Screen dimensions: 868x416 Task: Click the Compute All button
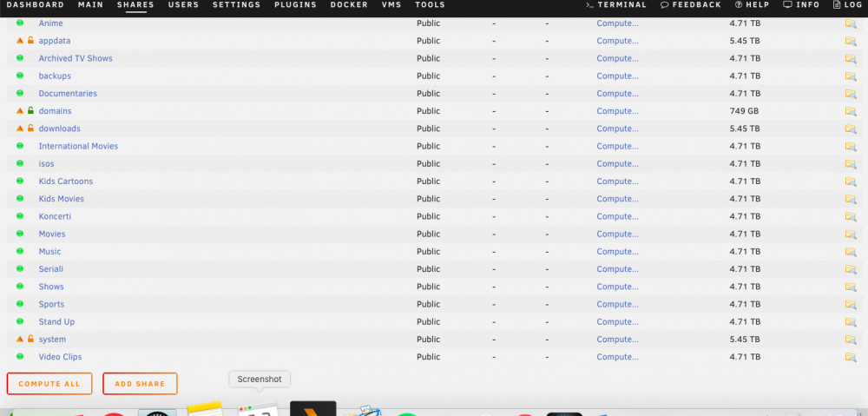(49, 384)
